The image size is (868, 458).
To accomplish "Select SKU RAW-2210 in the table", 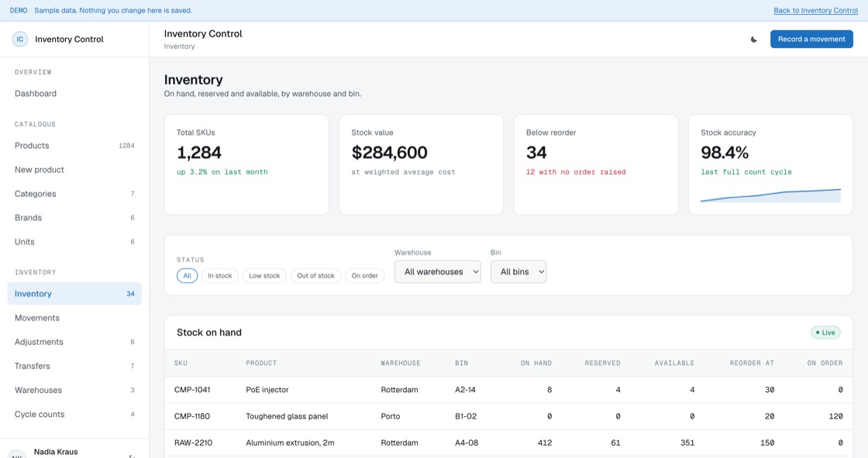I will 192,443.
